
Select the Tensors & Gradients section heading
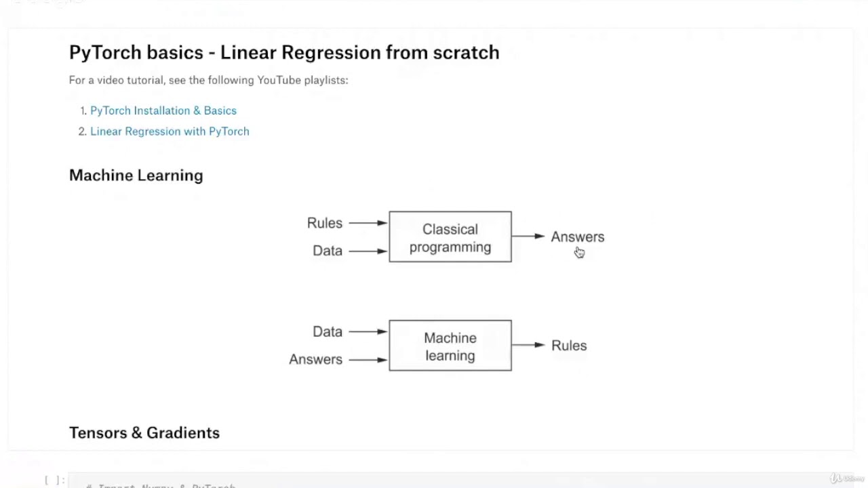[144, 432]
